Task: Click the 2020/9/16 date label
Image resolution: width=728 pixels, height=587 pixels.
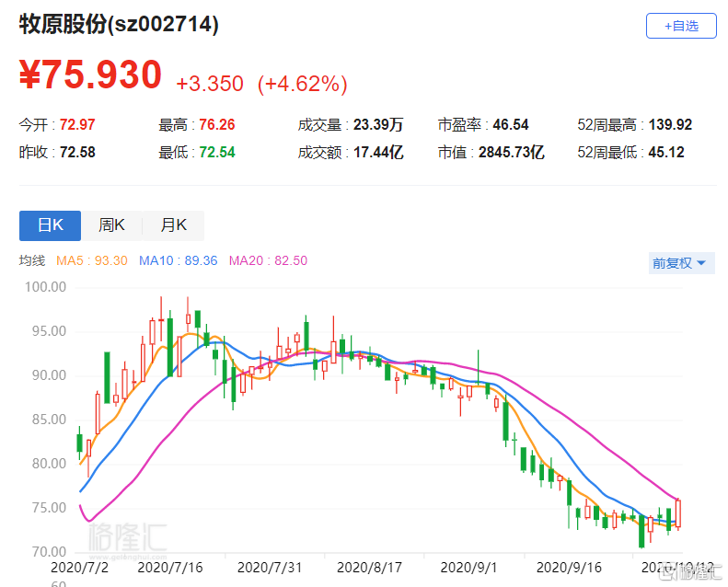Action: click(569, 568)
